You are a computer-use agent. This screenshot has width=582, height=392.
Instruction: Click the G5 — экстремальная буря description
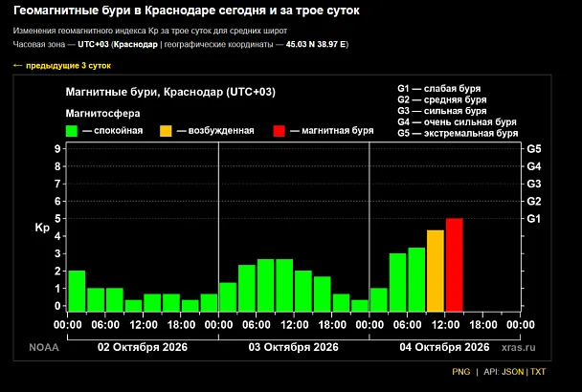coord(458,133)
